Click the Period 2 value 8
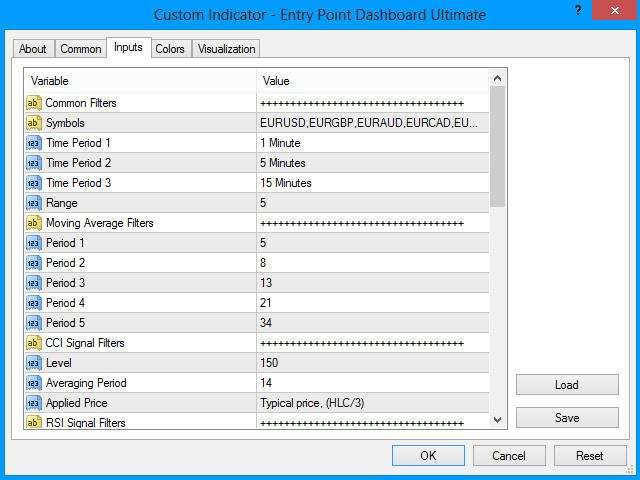640x480 pixels. click(x=263, y=263)
